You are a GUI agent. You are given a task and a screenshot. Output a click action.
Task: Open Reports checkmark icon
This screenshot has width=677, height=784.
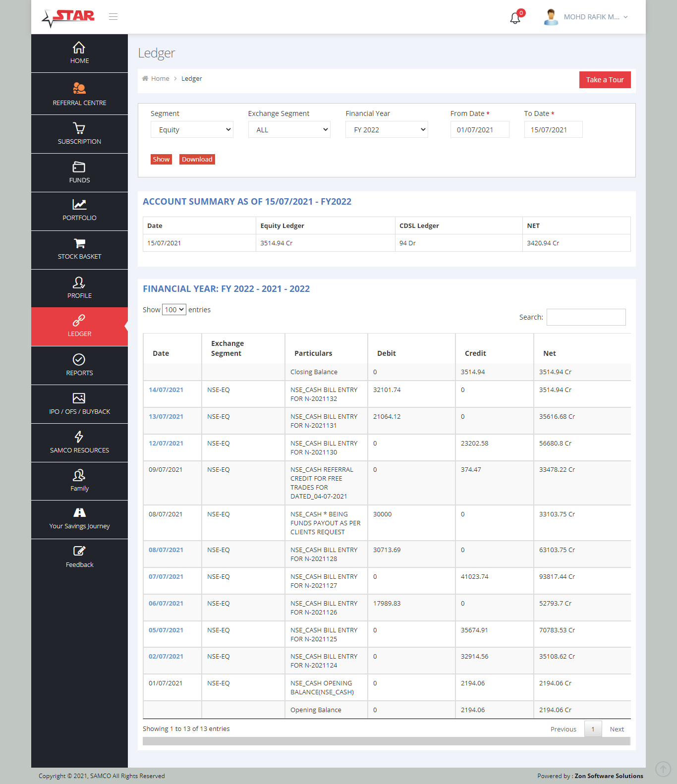tap(79, 359)
